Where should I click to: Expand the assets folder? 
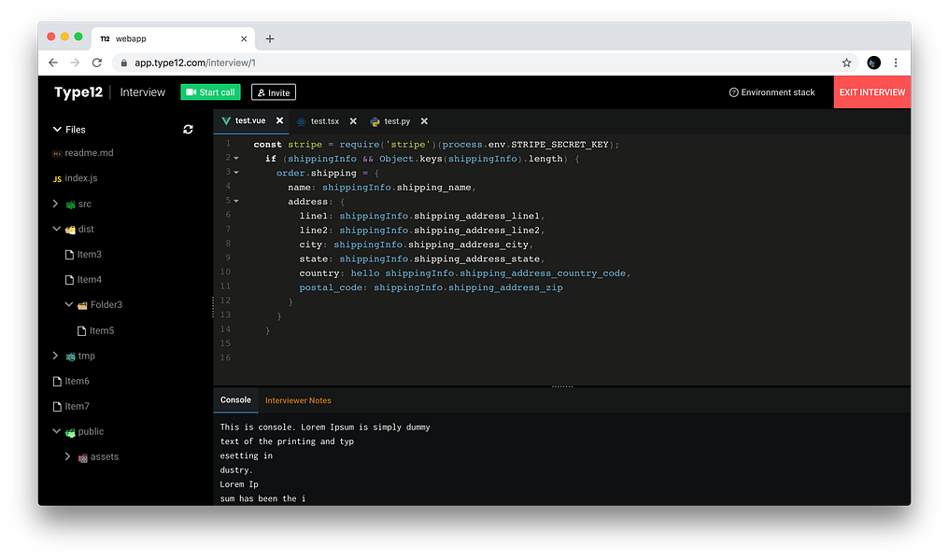point(68,456)
